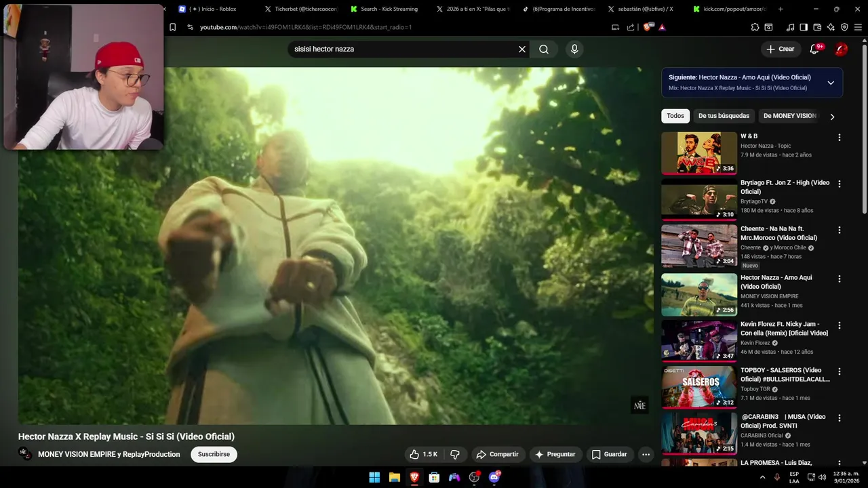Cast or install page icon in address bar
Screen dimensions: 868x488
coord(615,27)
